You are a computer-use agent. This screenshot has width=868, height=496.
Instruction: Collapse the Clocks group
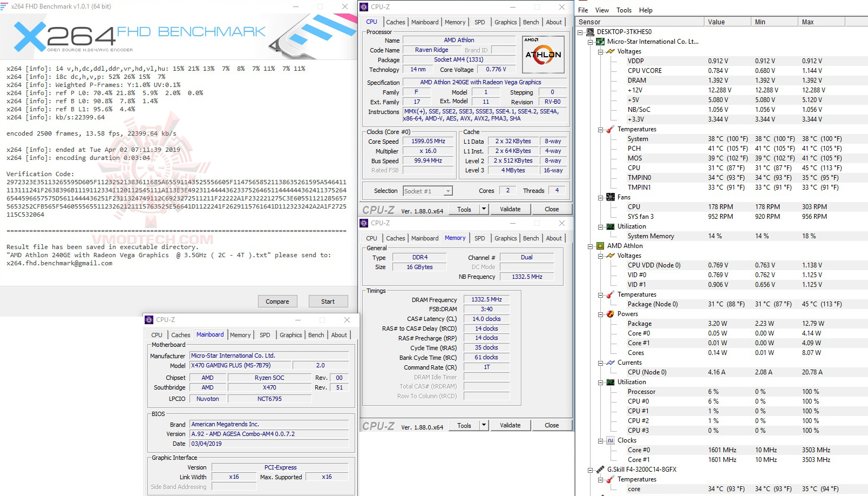[x=601, y=441]
